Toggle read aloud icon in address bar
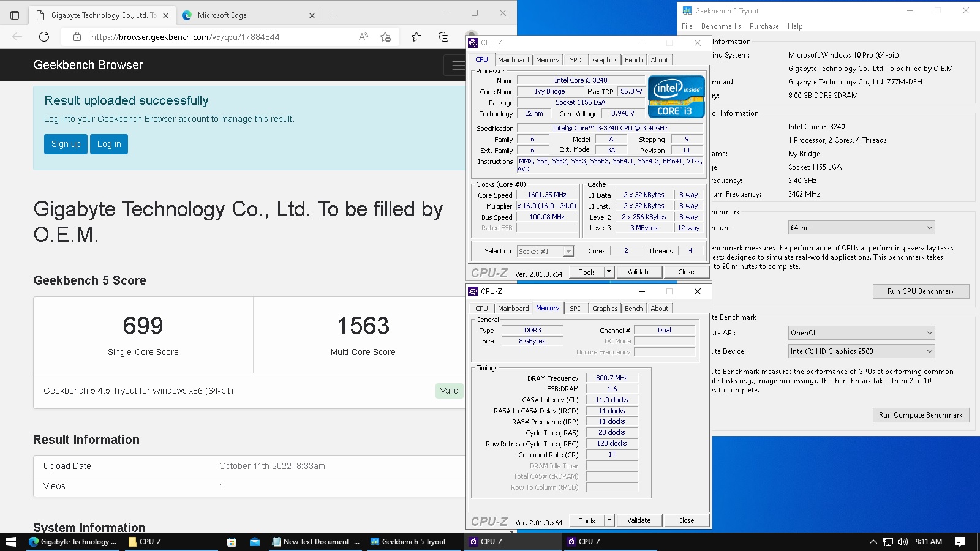The image size is (980, 551). [363, 37]
